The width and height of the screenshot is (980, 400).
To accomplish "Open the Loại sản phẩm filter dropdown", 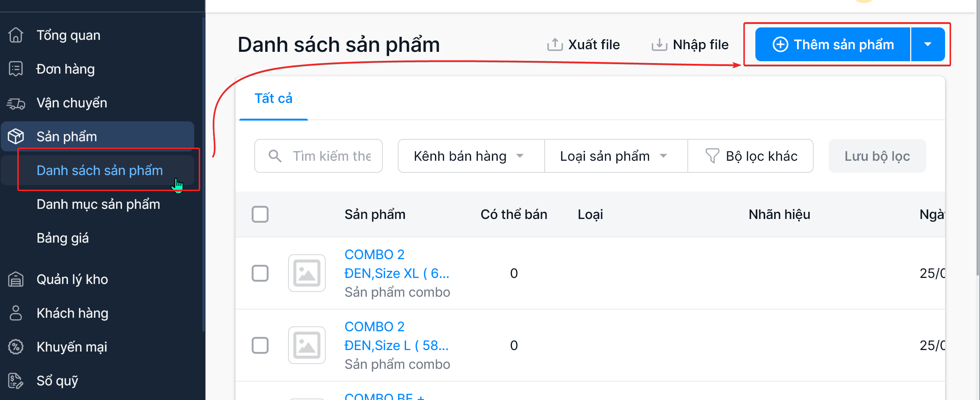I will click(x=615, y=156).
